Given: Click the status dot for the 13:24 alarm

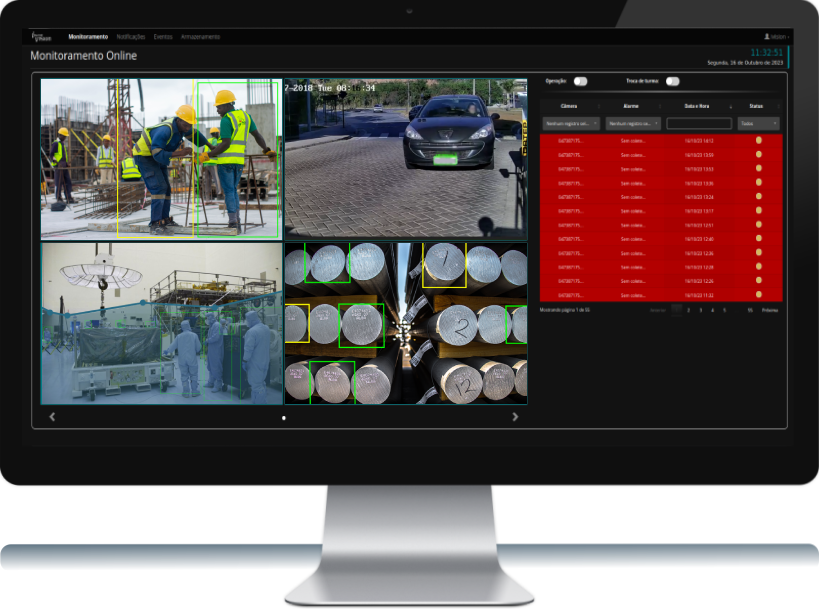Looking at the screenshot, I should (758, 196).
